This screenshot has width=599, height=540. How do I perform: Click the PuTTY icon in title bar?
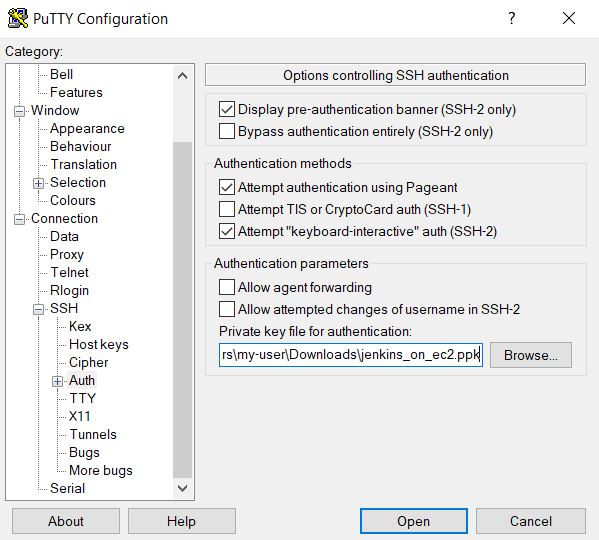point(18,18)
